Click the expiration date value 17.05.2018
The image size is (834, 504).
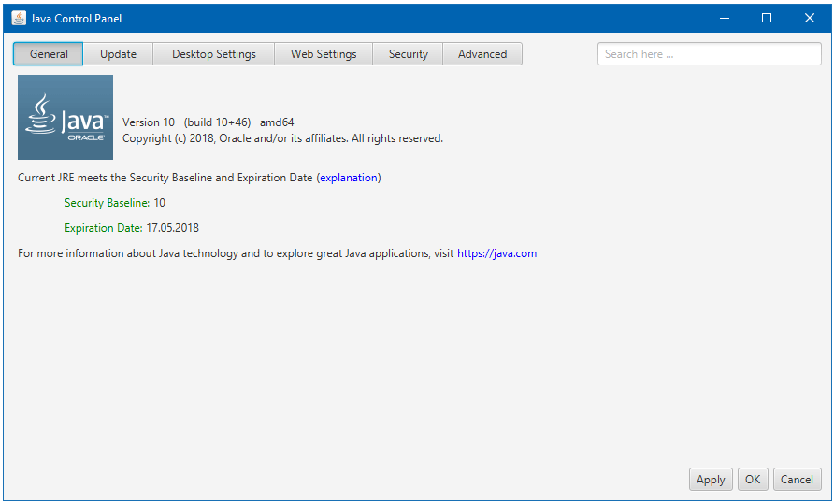tap(172, 228)
